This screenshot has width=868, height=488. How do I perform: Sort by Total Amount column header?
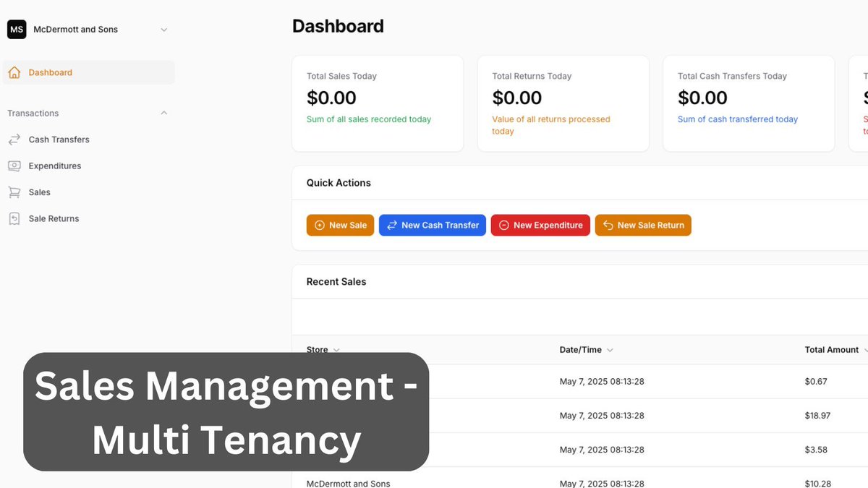point(836,350)
